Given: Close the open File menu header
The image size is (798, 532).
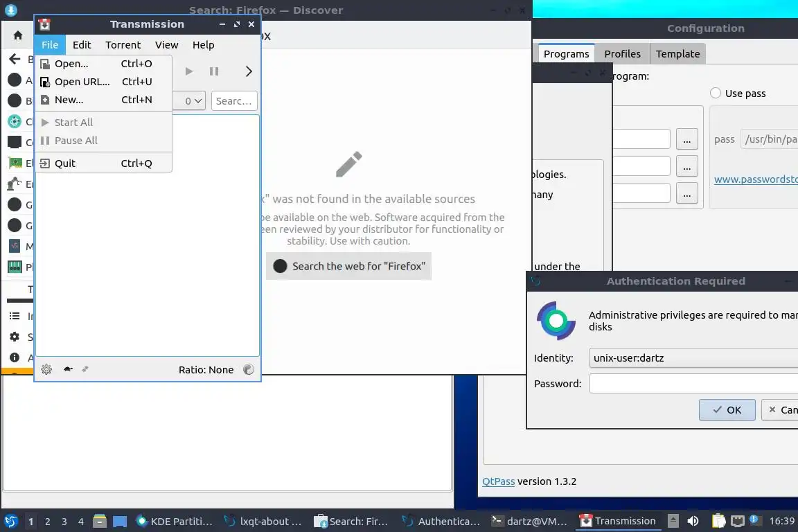Looking at the screenshot, I should click(x=50, y=45).
